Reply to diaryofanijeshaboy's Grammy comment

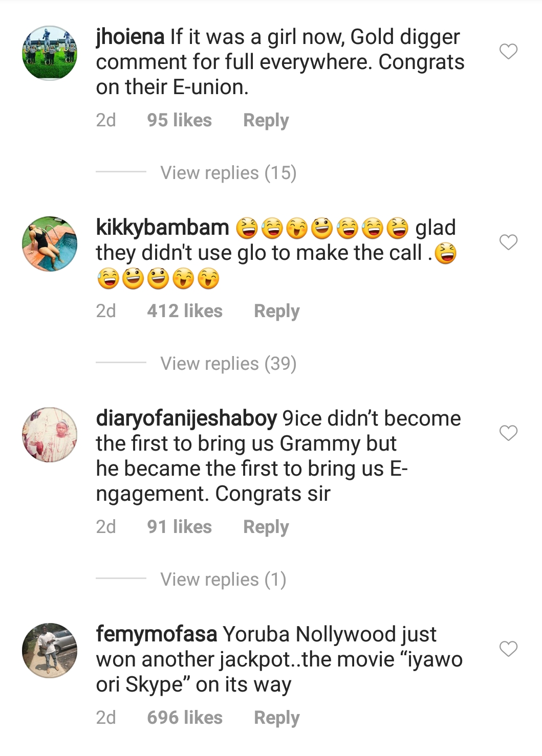[266, 527]
